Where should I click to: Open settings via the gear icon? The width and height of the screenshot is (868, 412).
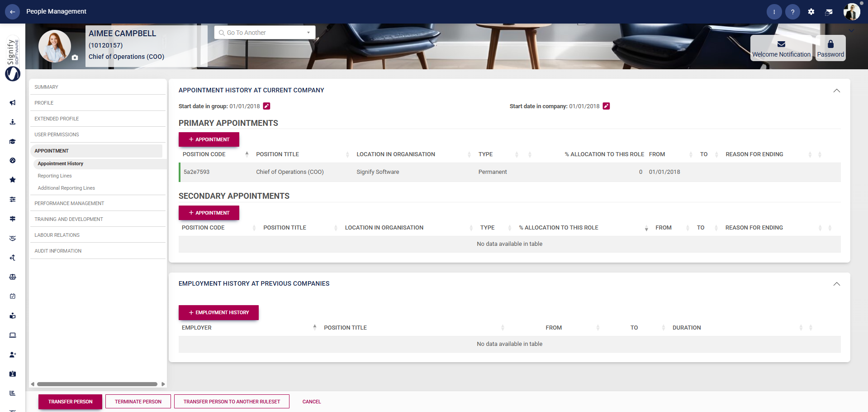[x=811, y=11]
